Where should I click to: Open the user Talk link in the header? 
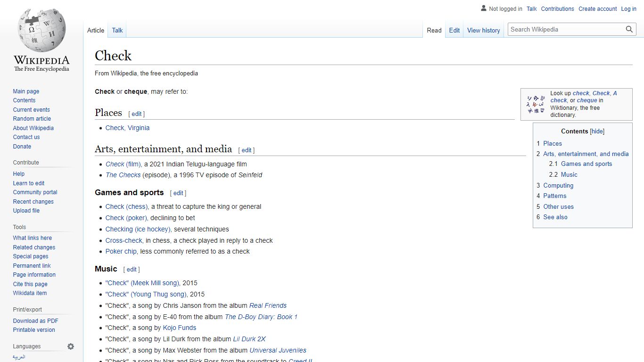(x=532, y=9)
